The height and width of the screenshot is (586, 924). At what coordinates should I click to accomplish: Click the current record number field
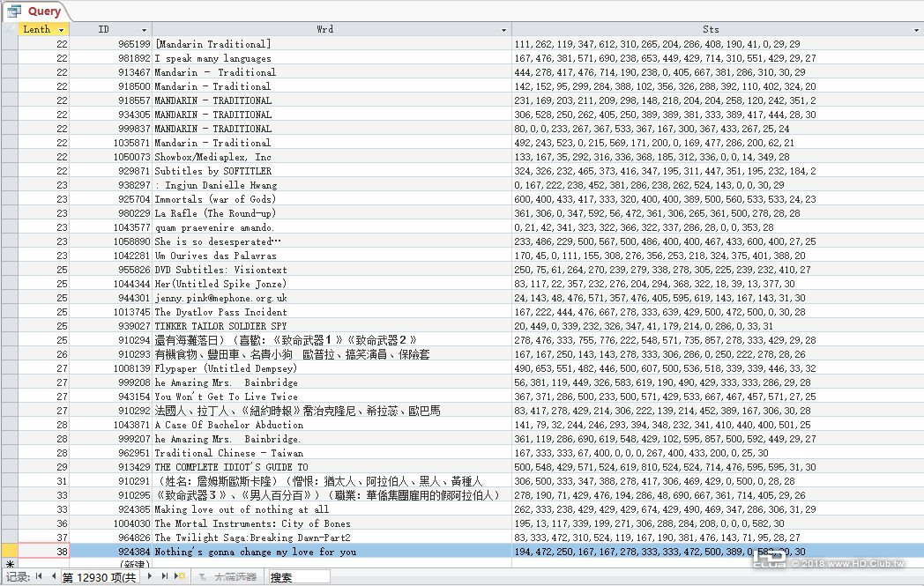point(99,577)
